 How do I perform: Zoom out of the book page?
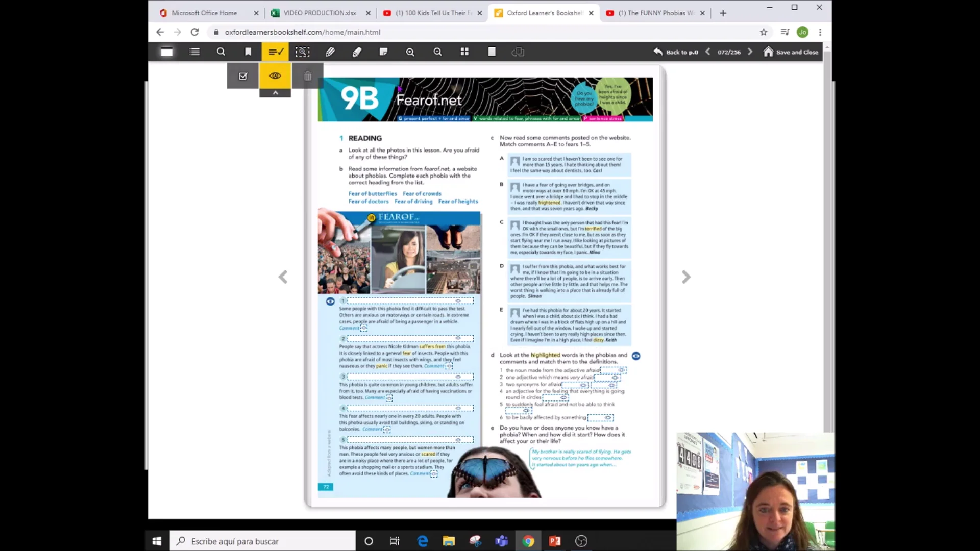coord(437,52)
